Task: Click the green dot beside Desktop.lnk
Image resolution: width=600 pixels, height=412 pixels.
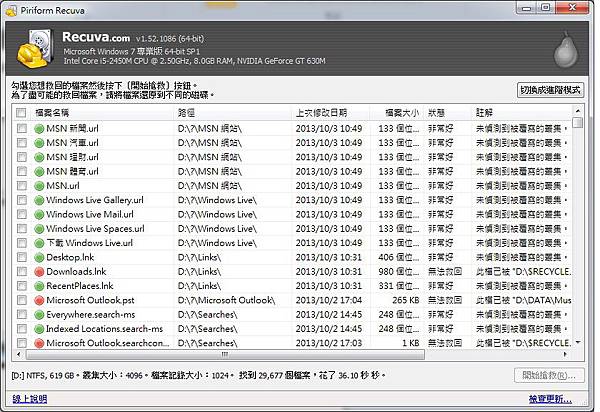Action: [x=39, y=257]
